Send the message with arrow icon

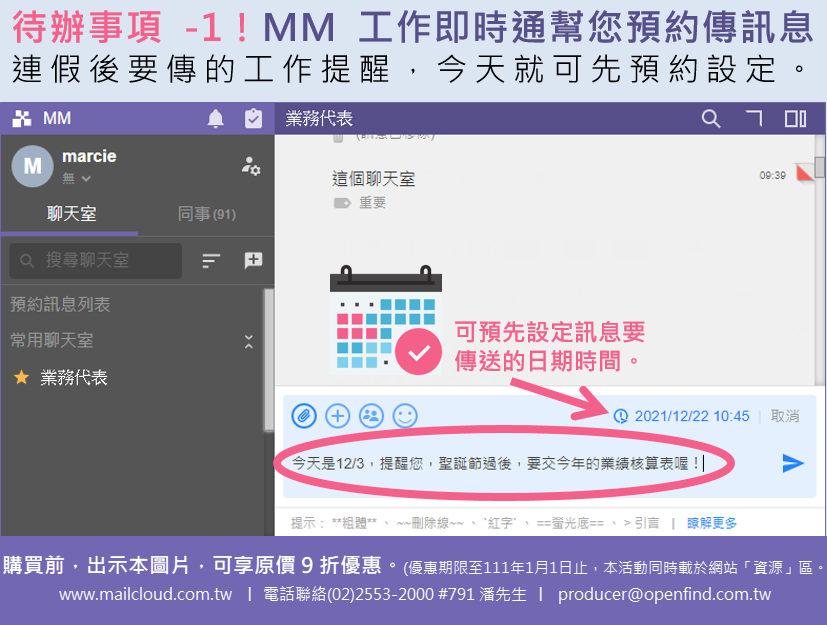pyautogui.click(x=793, y=463)
